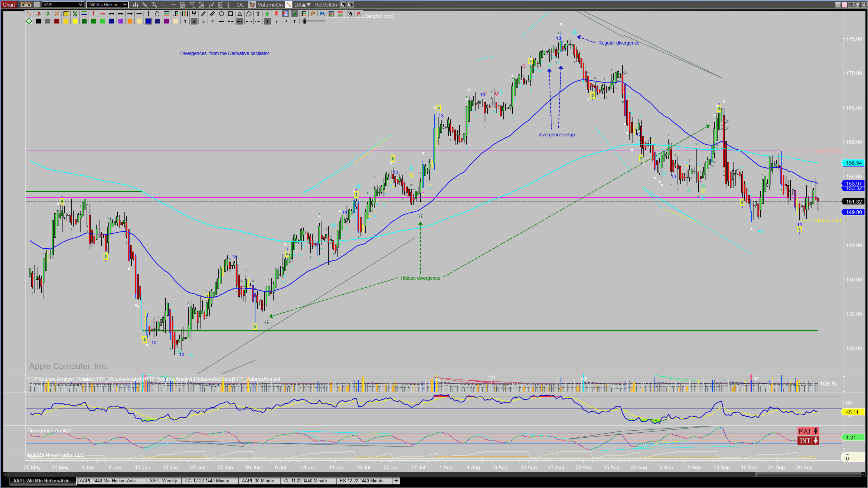Add a new chart tab with plus
This screenshot has width=868, height=488.
[x=396, y=481]
